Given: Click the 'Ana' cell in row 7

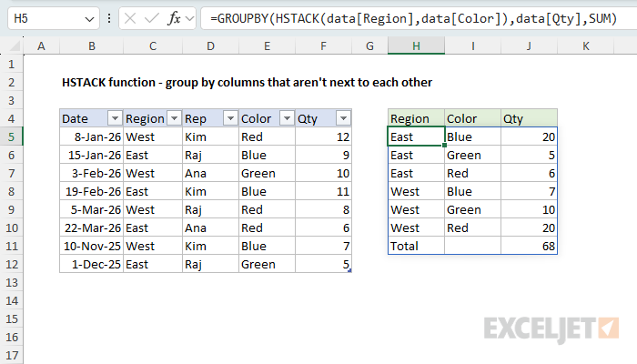Looking at the screenshot, I should point(210,173).
